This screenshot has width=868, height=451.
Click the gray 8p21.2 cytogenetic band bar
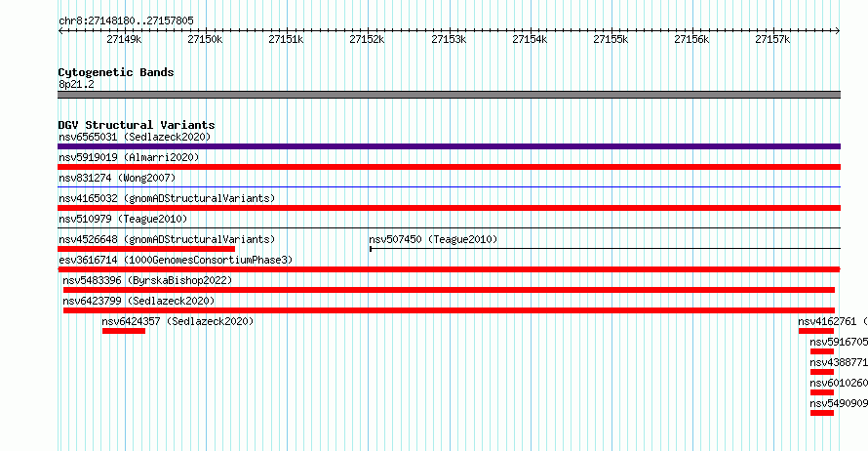(x=449, y=95)
